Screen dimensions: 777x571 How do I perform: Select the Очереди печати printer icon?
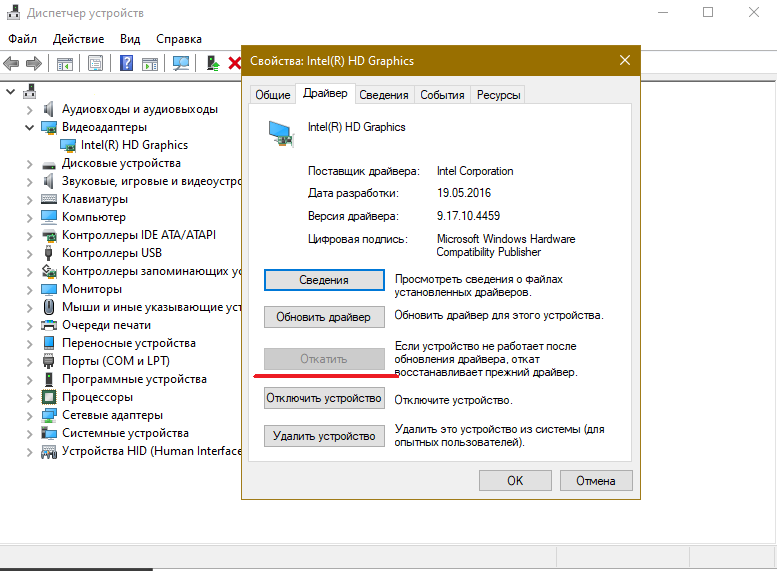tap(49, 325)
